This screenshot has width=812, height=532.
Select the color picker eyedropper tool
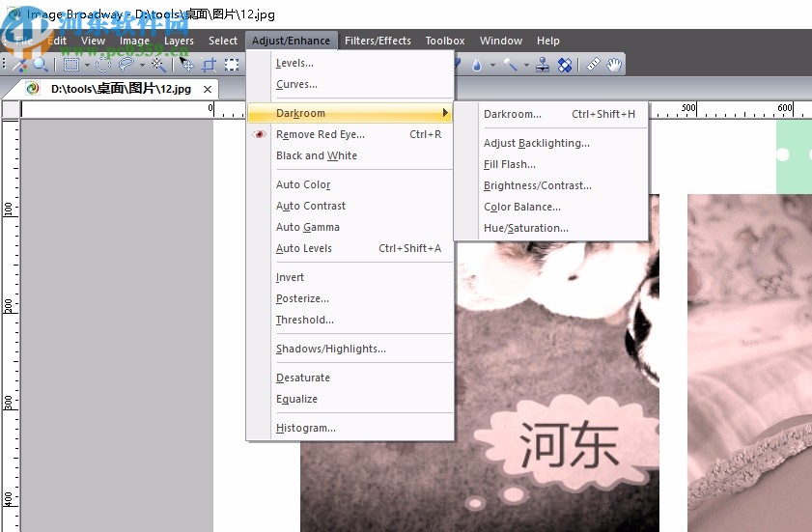(20, 65)
